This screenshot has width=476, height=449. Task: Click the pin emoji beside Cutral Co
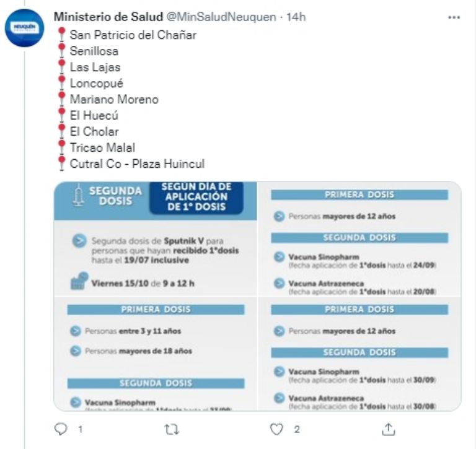coord(61,163)
